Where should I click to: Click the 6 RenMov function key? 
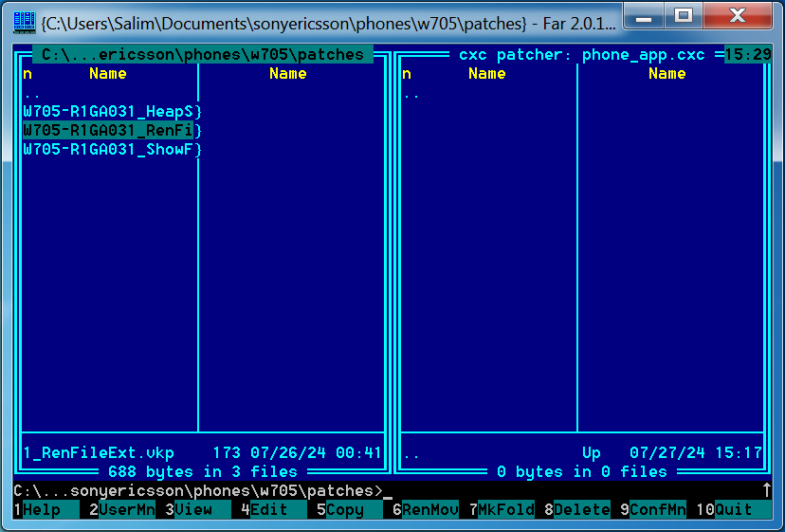point(426,509)
